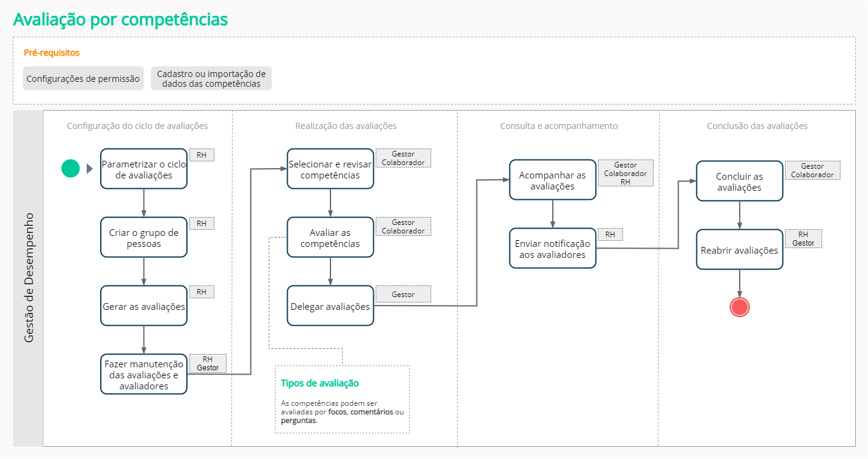
Task: Select the 'Conclusão das avaliações' column header
Action: pos(757,126)
